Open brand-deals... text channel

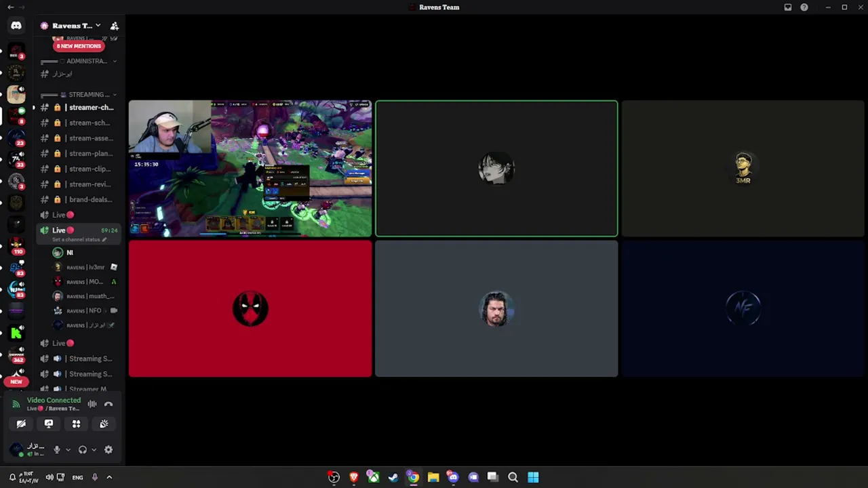coord(79,199)
